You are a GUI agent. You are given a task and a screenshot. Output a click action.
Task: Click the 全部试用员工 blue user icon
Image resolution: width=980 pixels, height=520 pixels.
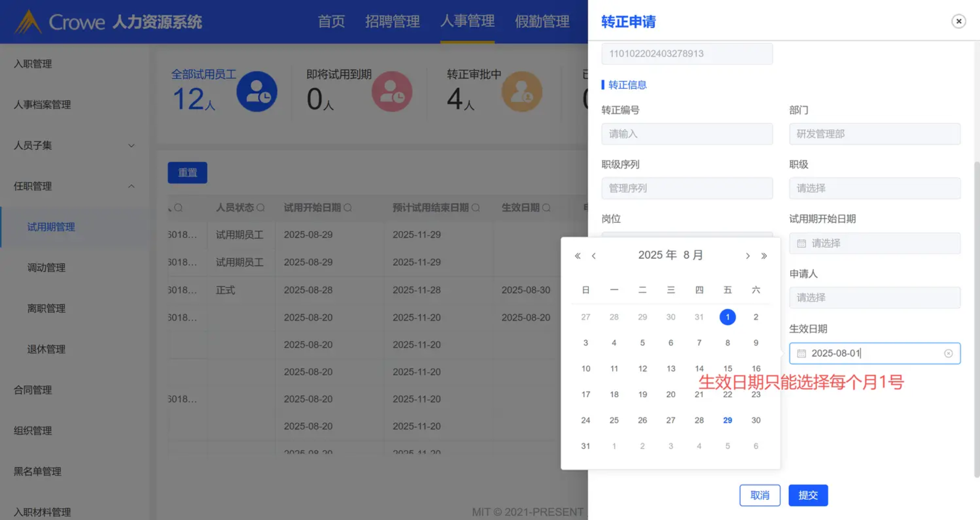pyautogui.click(x=257, y=92)
